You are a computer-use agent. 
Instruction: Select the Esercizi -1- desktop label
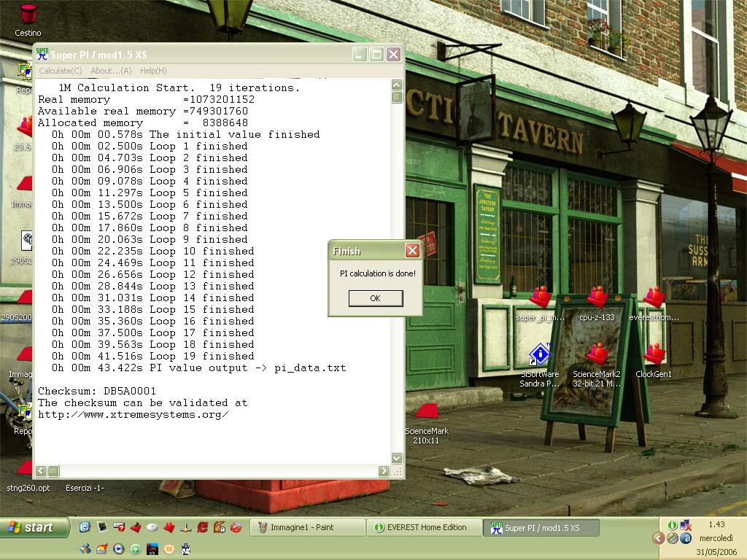85,488
